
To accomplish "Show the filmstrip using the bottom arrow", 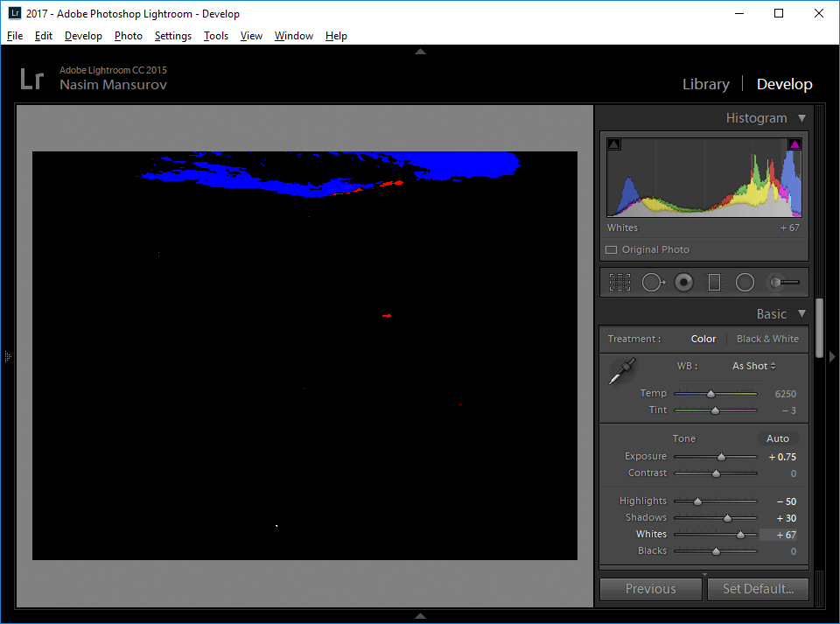I will coord(421,616).
